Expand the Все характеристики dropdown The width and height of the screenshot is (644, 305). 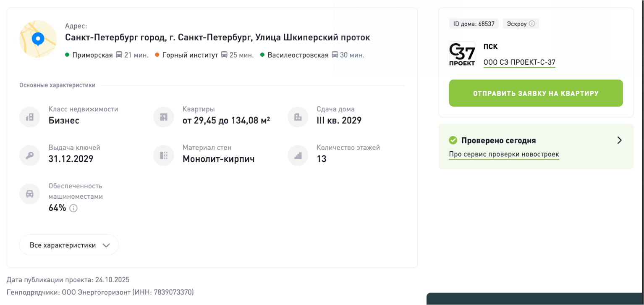[69, 245]
